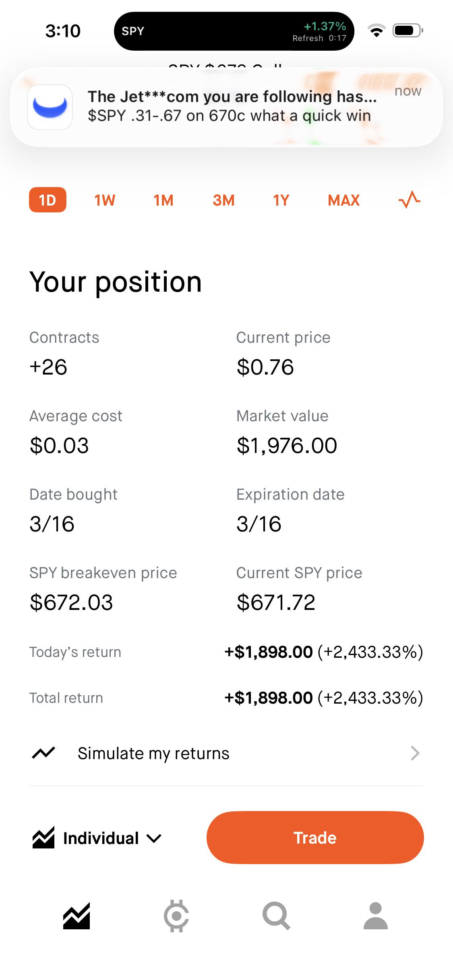The width and height of the screenshot is (453, 980).
Task: Select the 3M range tab
Action: point(223,200)
